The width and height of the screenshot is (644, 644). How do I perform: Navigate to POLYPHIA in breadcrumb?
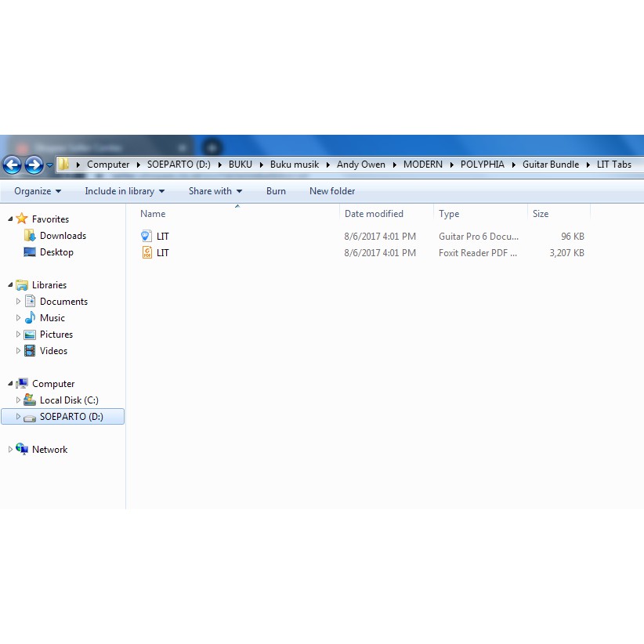[x=482, y=165]
